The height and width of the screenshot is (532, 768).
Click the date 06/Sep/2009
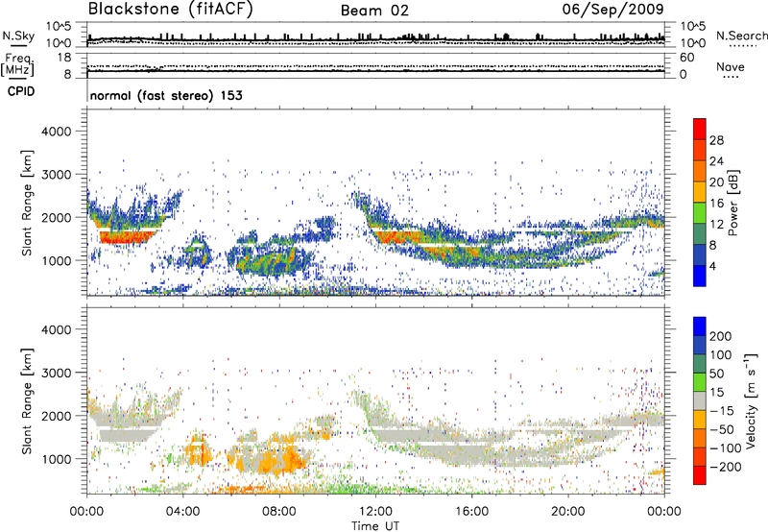(612, 9)
